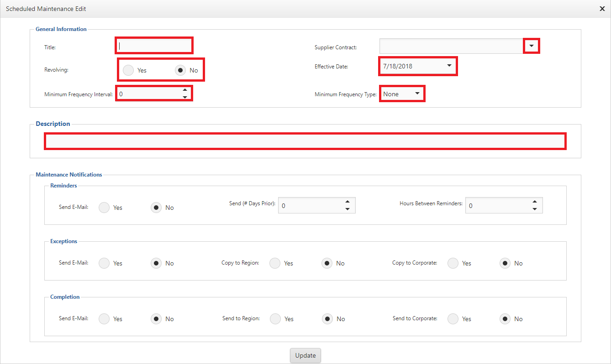The image size is (611, 364).
Task: Open the Supplier Contract dropdown
Action: (x=532, y=46)
